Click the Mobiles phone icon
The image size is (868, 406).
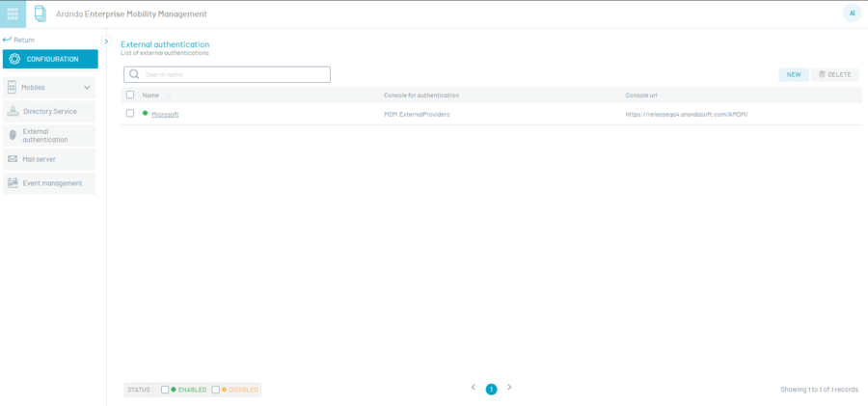(x=13, y=88)
